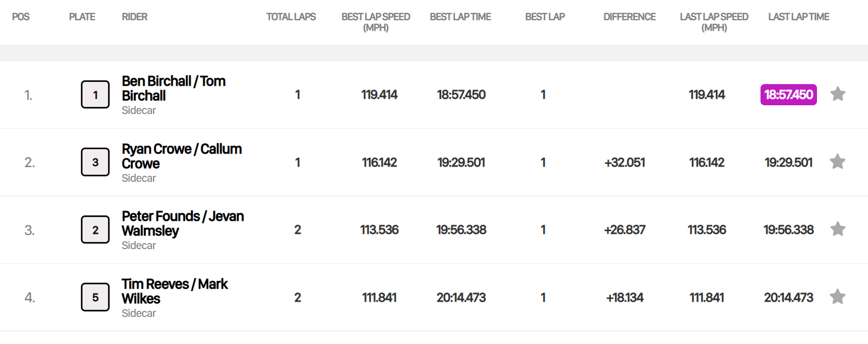Click plate number 1 badge

click(95, 95)
